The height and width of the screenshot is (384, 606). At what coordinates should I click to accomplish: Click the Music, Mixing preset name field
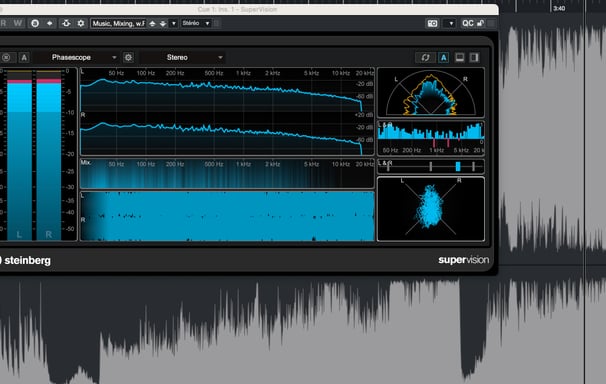click(x=118, y=24)
